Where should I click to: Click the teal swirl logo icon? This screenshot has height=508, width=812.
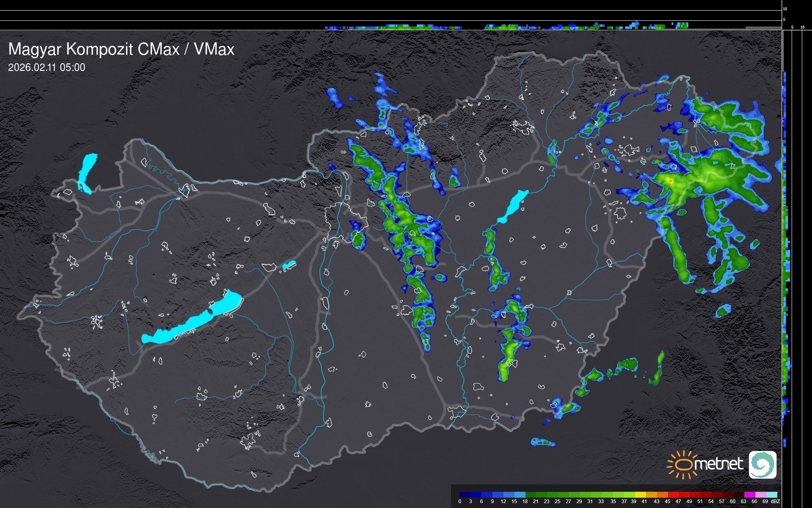[x=762, y=464]
